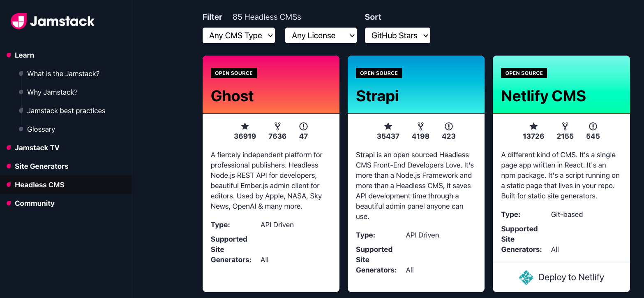This screenshot has height=298, width=644.
Task: Click the issues icon on Netlify CMS card
Action: 593,126
